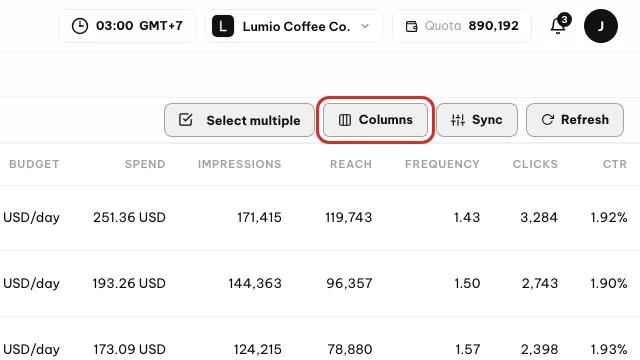
Task: Sort by the CTR column header
Action: tap(615, 164)
